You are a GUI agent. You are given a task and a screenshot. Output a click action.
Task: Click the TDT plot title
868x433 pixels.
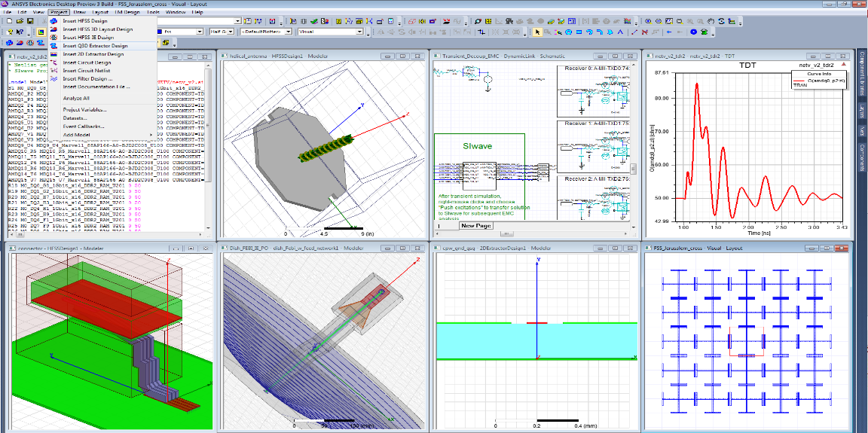point(749,66)
